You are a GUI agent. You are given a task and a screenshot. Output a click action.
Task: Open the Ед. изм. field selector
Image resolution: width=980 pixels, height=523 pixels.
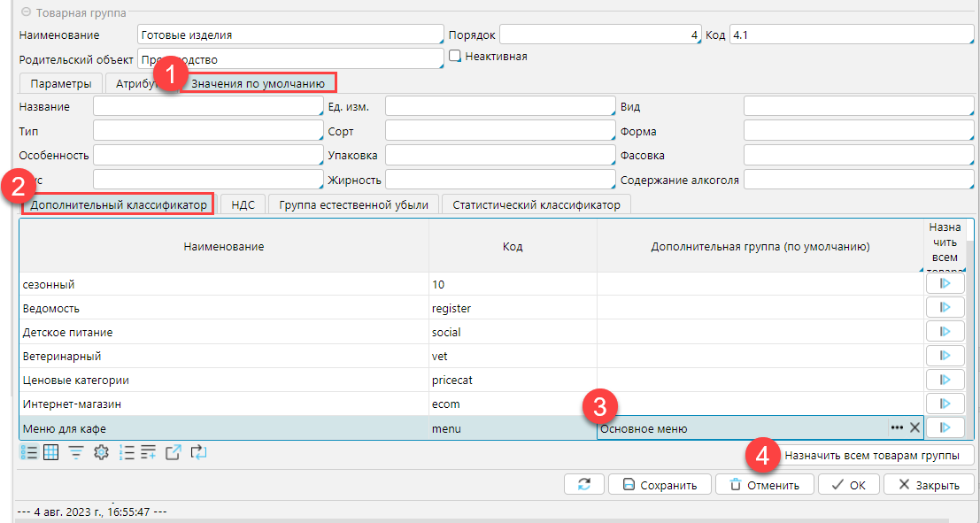[499, 106]
